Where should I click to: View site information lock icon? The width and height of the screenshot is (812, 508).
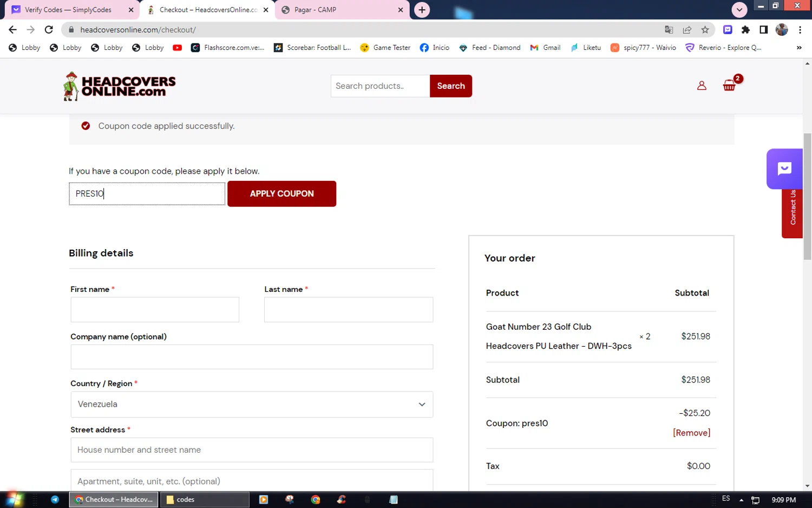pyautogui.click(x=70, y=30)
